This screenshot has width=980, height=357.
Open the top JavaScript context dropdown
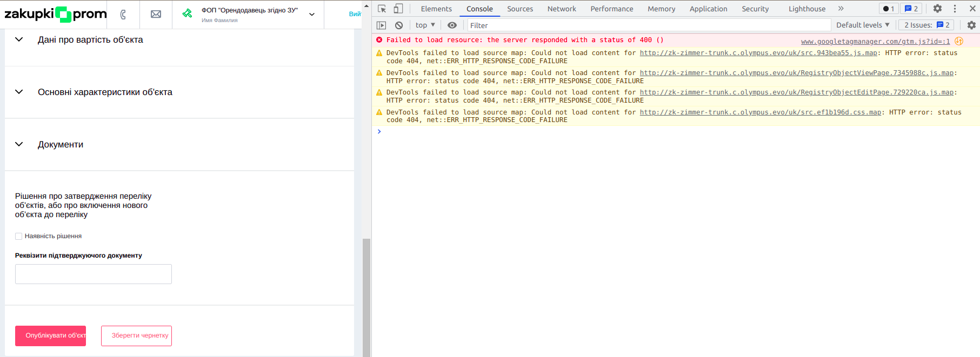tap(425, 25)
